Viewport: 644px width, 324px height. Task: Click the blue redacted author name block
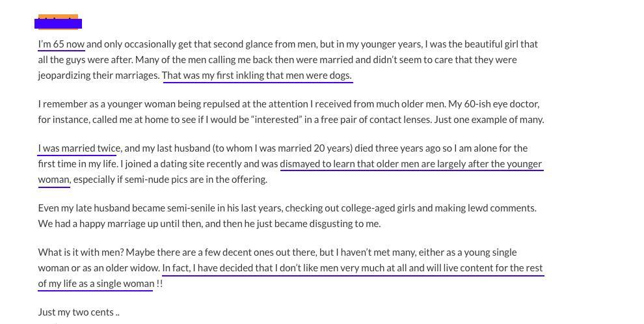59,24
